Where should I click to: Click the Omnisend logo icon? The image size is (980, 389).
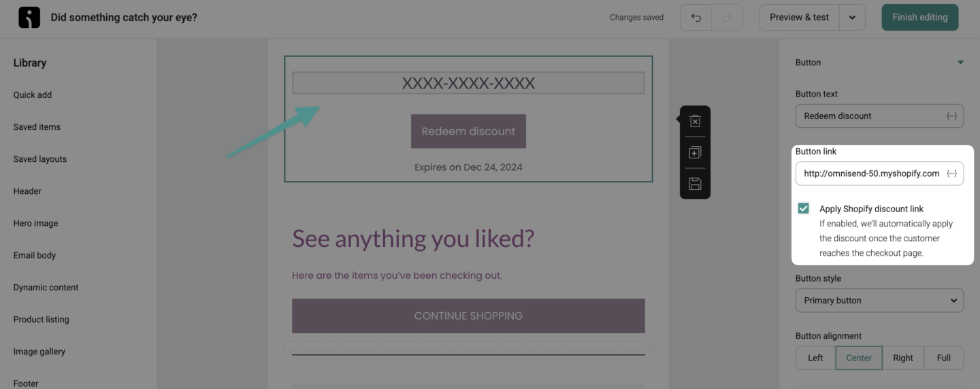click(x=29, y=18)
